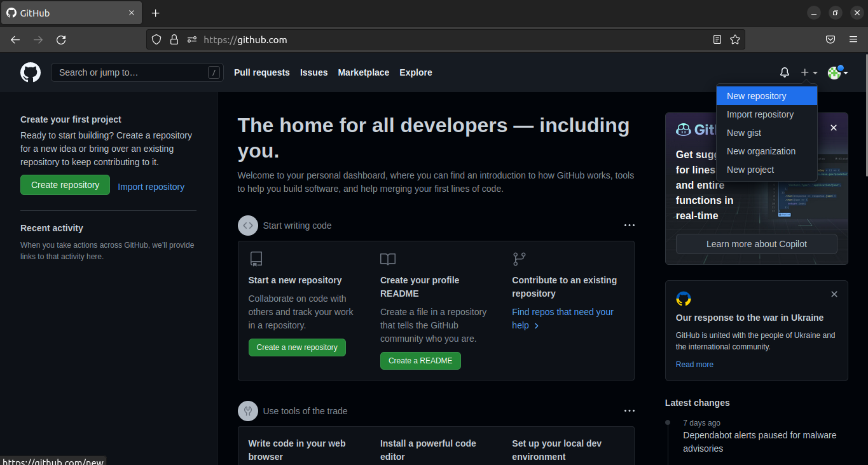Screen dimensions: 868x465
Task: Click the Create a README button
Action: pyautogui.click(x=420, y=361)
